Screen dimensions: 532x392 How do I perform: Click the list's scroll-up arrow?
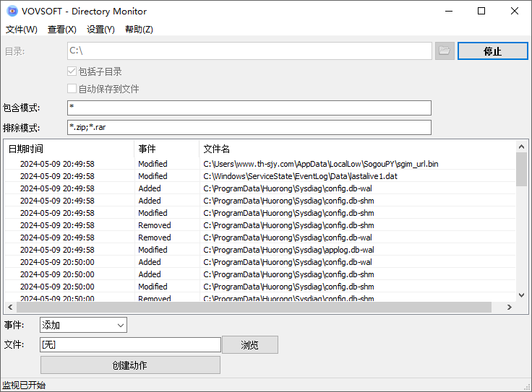click(521, 147)
